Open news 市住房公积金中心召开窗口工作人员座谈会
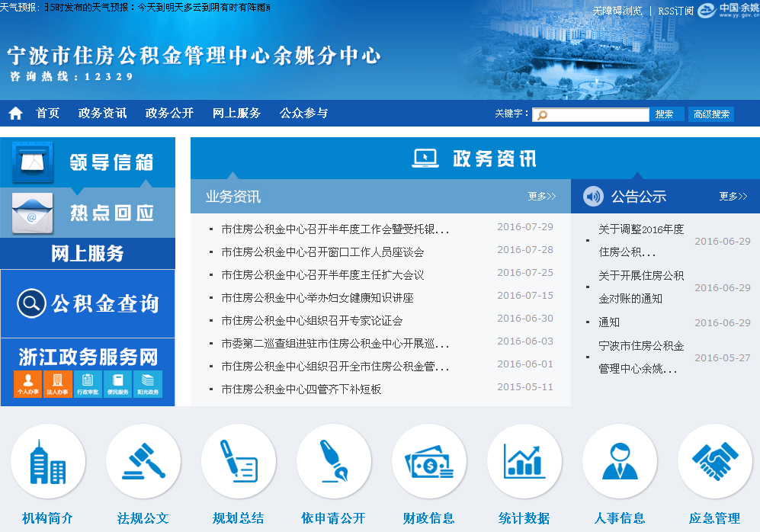 [322, 252]
